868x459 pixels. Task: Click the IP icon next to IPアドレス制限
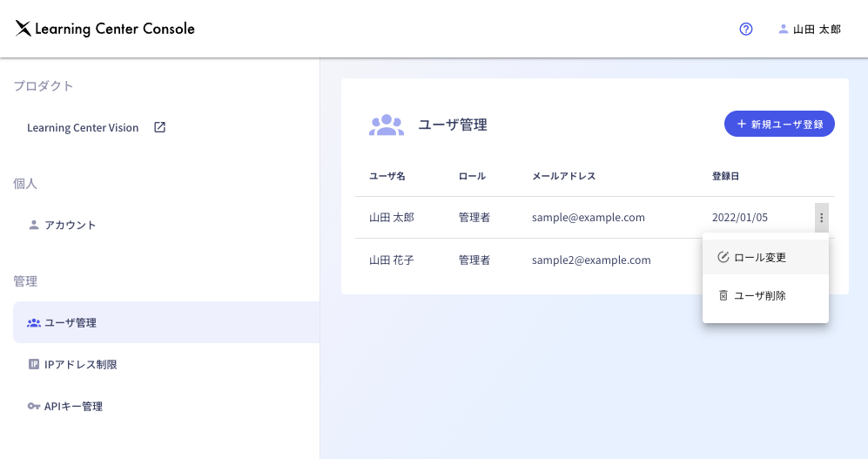(34, 364)
